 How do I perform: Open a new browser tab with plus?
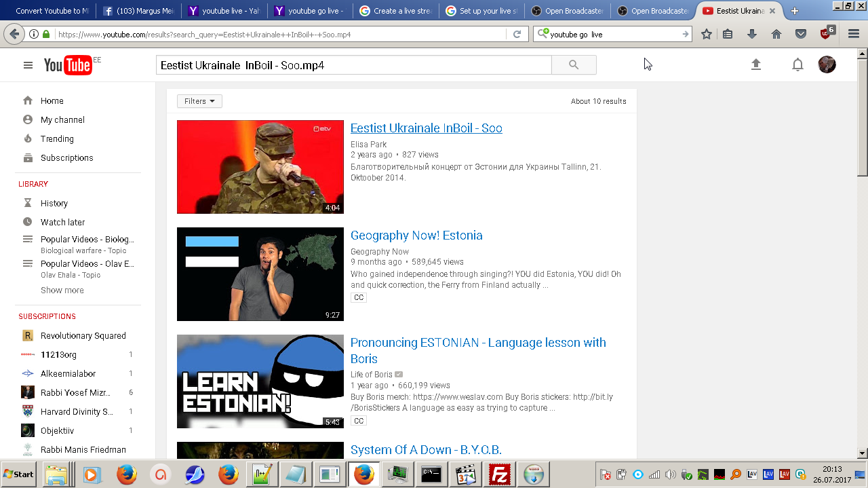[x=795, y=11]
